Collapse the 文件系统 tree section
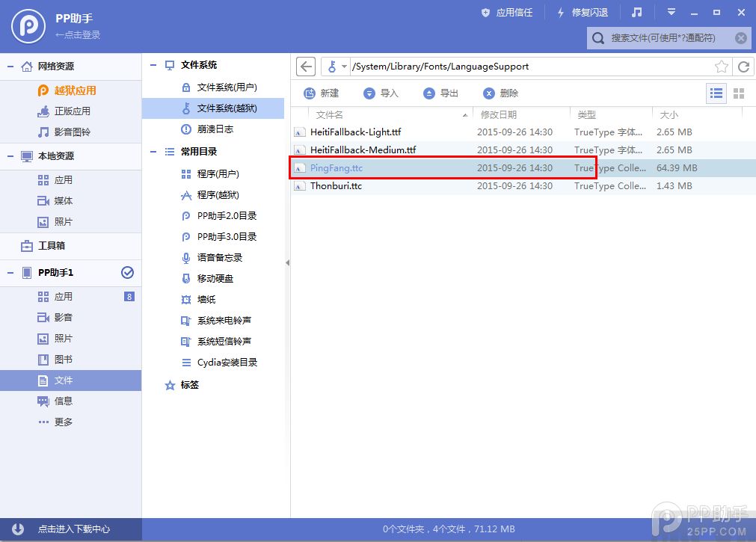756x542 pixels. coord(153,65)
